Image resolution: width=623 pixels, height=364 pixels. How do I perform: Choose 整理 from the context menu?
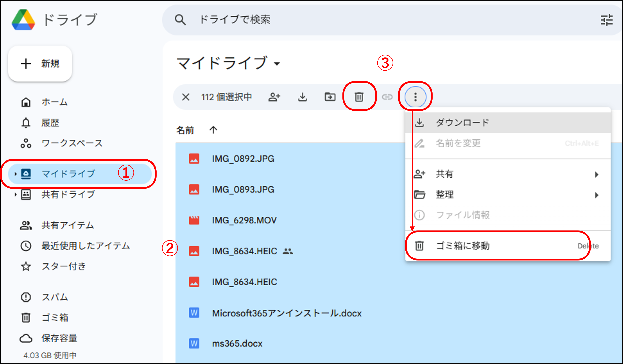coord(508,195)
